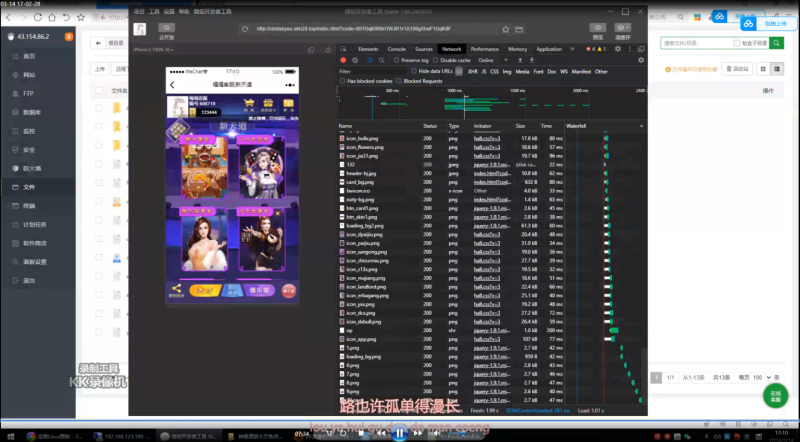Viewport: 800px width, 442px height.
Task: Open the 工具 menu in WeChat devtools
Action: coord(154,12)
